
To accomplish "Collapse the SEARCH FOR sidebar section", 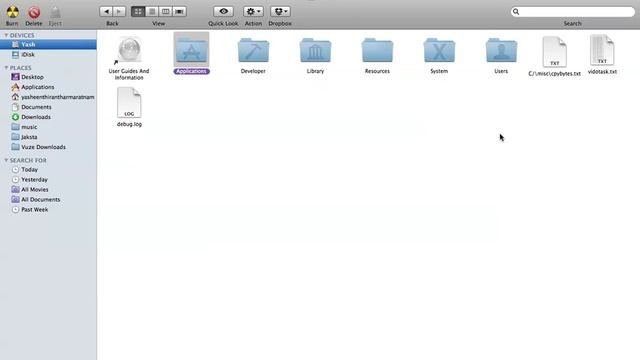I will pos(6,160).
